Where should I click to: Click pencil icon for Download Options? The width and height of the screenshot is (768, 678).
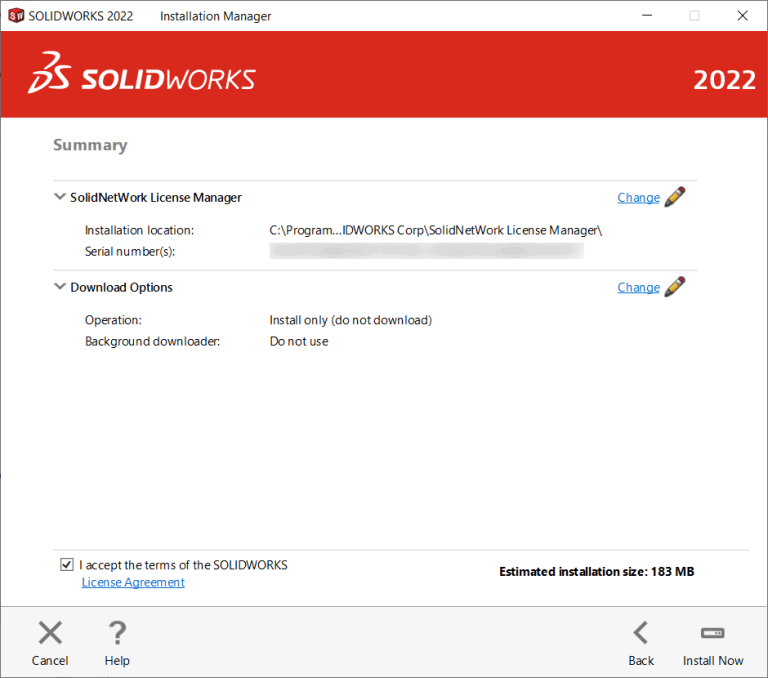click(x=675, y=287)
